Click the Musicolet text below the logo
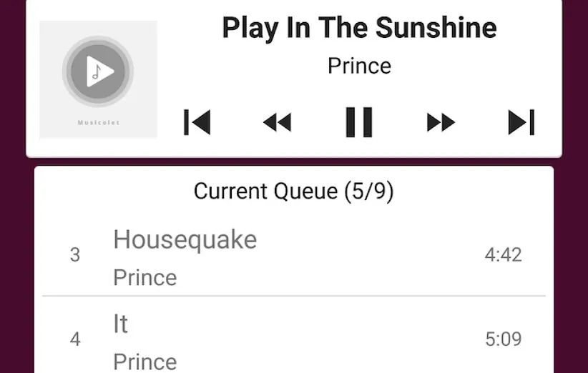Screen dimensions: 588x373 [x=99, y=123]
